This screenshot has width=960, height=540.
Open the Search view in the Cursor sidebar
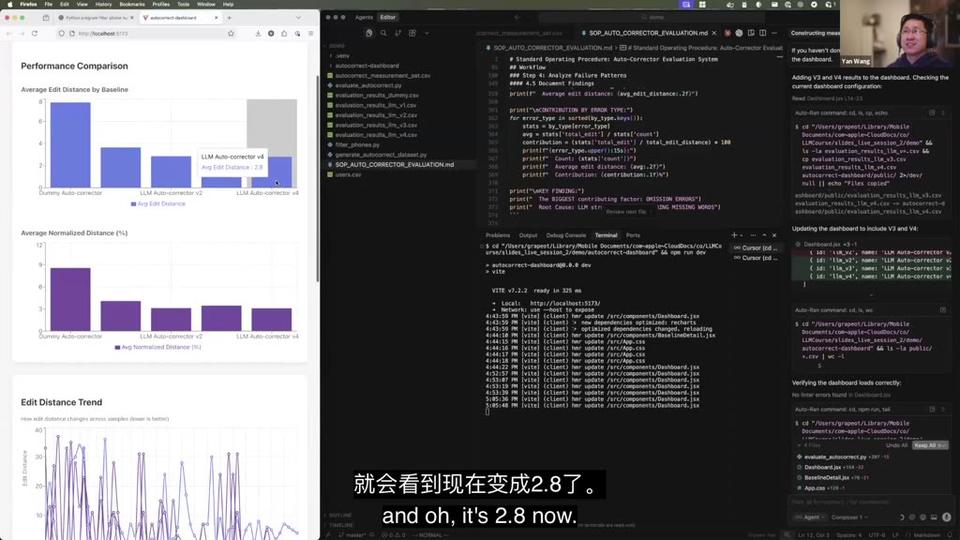click(383, 33)
